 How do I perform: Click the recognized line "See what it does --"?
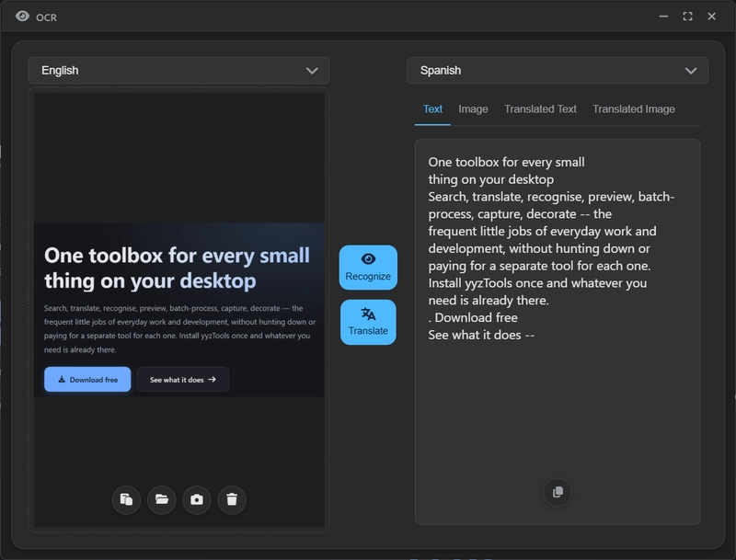481,335
